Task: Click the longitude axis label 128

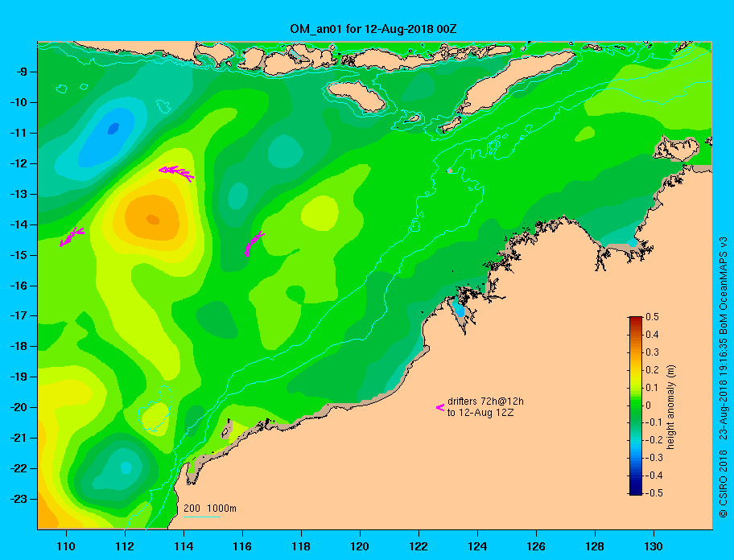Action: pyautogui.click(x=595, y=546)
